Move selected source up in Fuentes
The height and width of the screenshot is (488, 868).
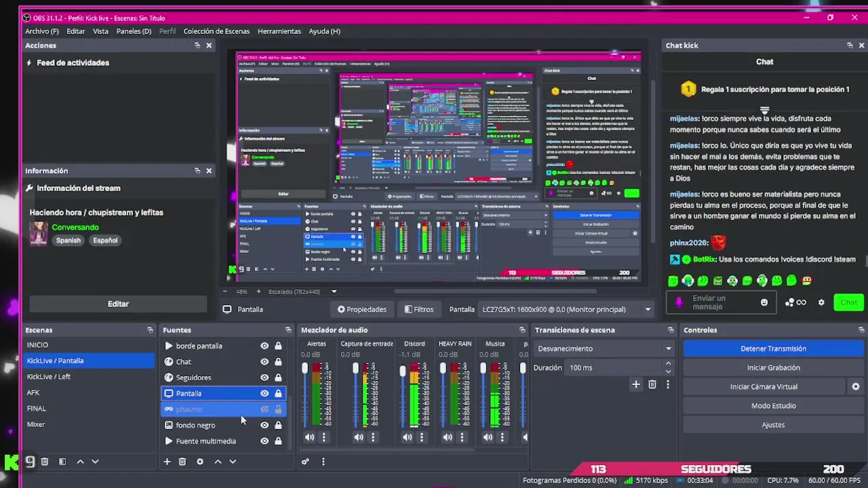point(218,462)
